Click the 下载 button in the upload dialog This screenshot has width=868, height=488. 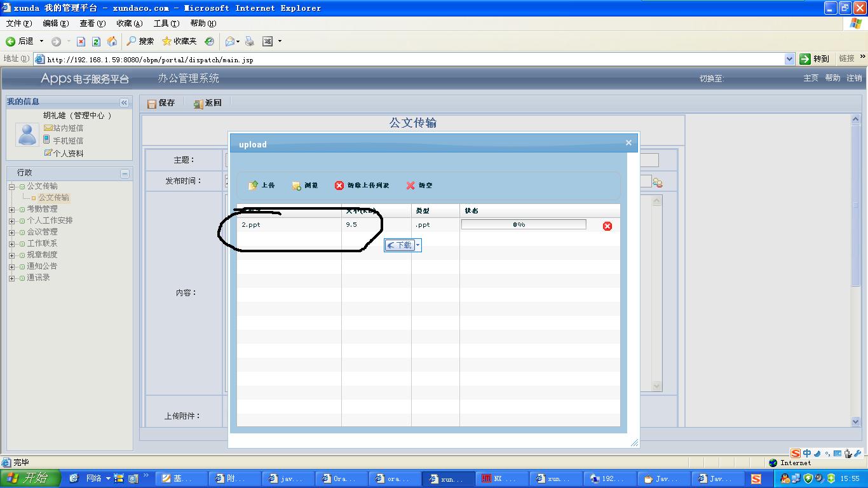coord(400,245)
